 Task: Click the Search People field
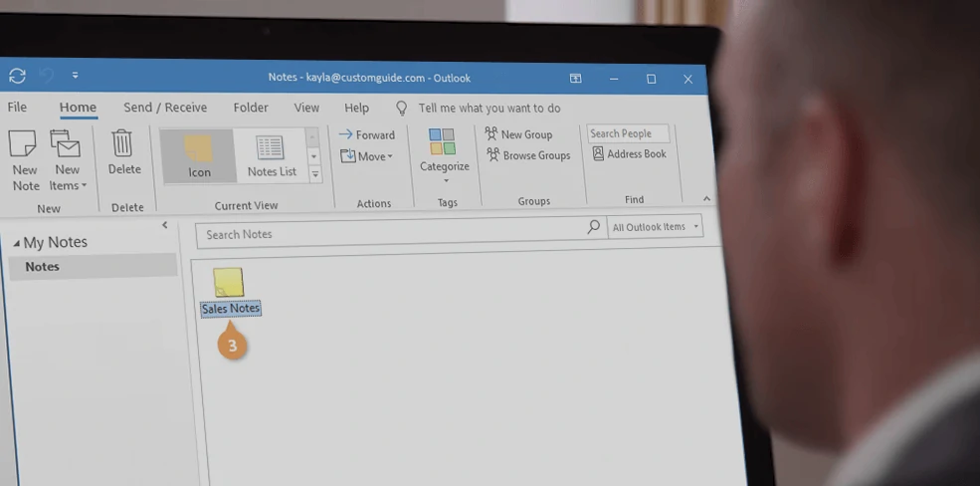pos(627,133)
